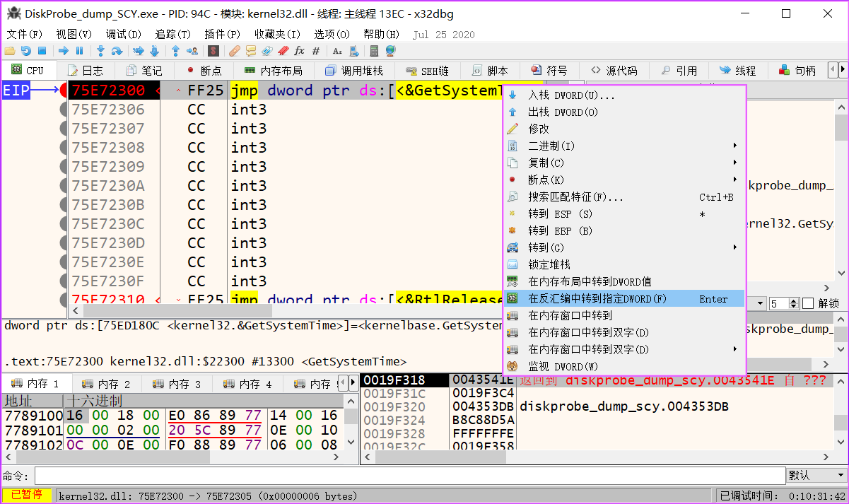Click the step into toolbar icon

[x=101, y=51]
